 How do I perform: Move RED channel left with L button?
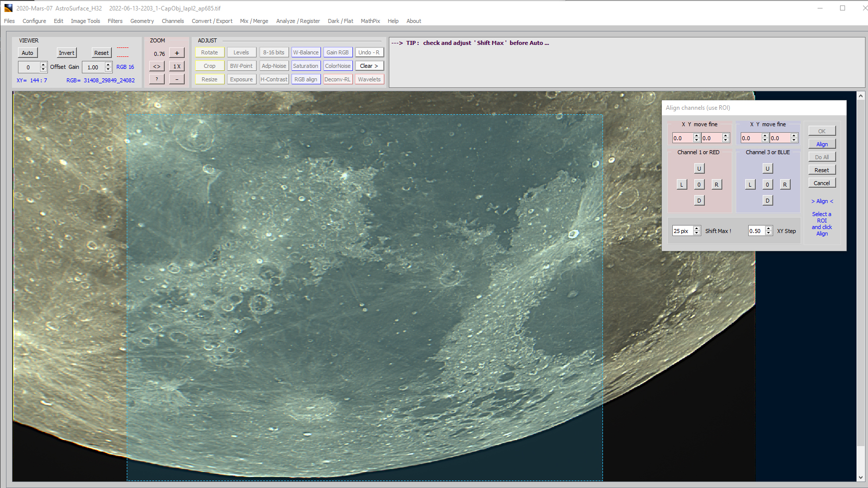682,185
